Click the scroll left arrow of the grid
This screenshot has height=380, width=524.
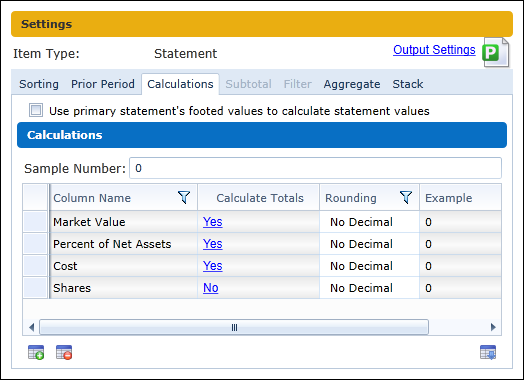(x=31, y=327)
